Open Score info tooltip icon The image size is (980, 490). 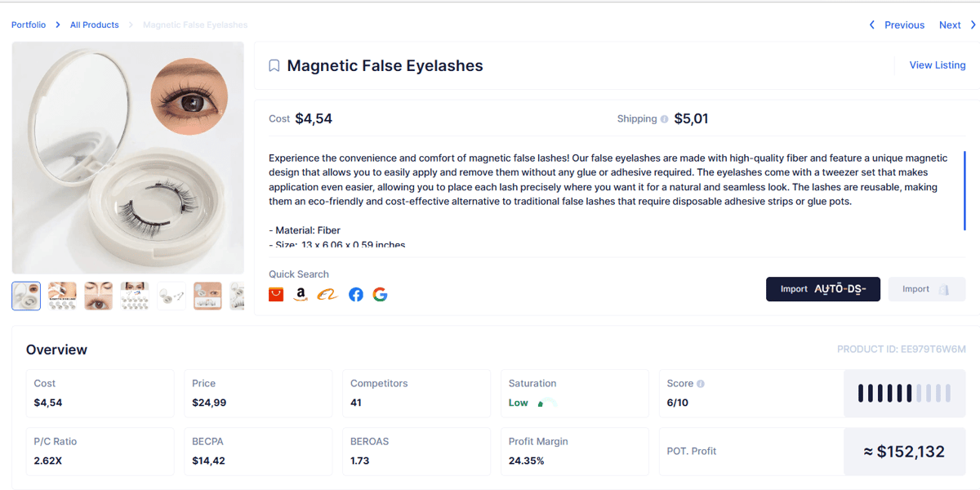pos(701,384)
